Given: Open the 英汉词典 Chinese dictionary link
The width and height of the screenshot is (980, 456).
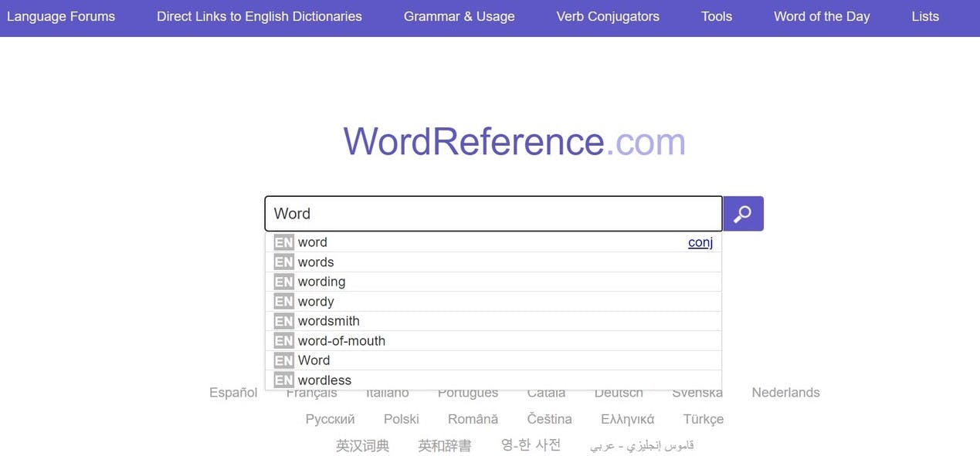Looking at the screenshot, I should point(363,445).
